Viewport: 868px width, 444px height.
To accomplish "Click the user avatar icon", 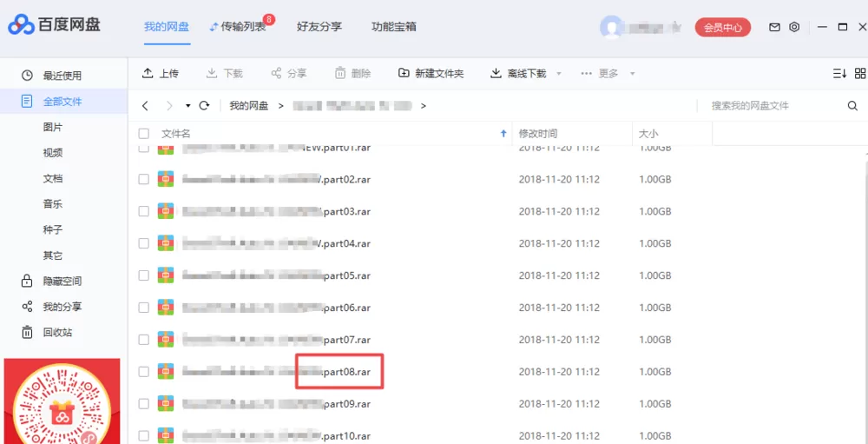I will 611,27.
